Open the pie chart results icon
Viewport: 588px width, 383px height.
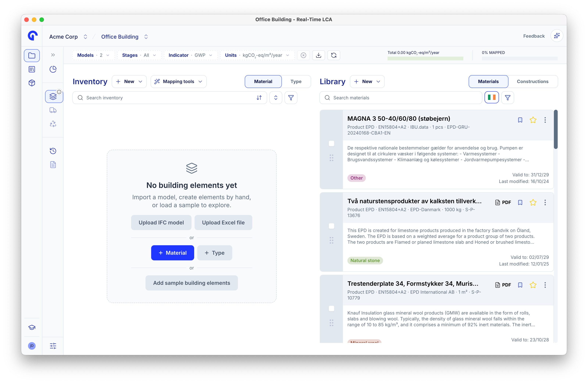click(x=53, y=69)
